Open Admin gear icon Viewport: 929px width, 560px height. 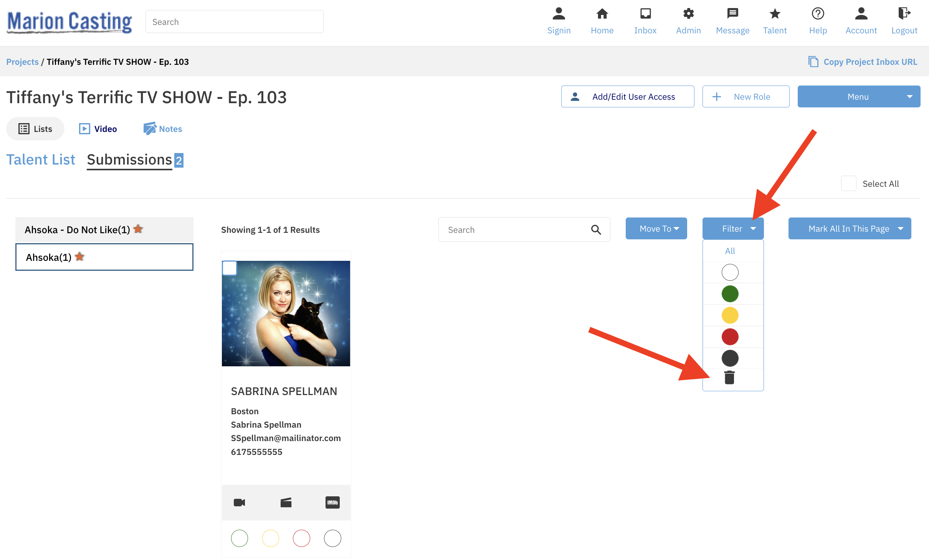tap(688, 14)
